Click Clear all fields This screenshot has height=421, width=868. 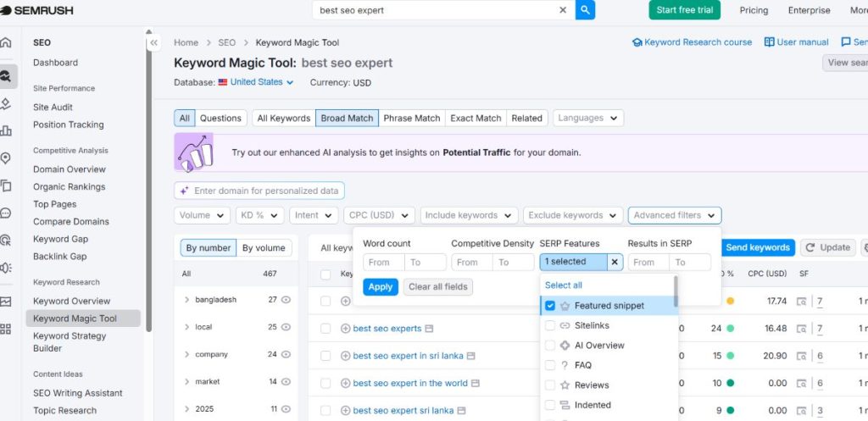(x=438, y=286)
